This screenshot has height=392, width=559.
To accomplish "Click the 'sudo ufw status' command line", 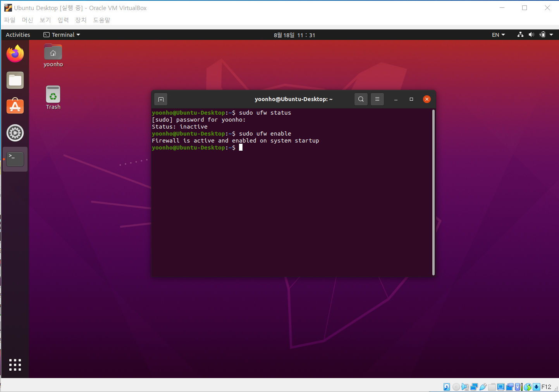I will click(x=265, y=113).
